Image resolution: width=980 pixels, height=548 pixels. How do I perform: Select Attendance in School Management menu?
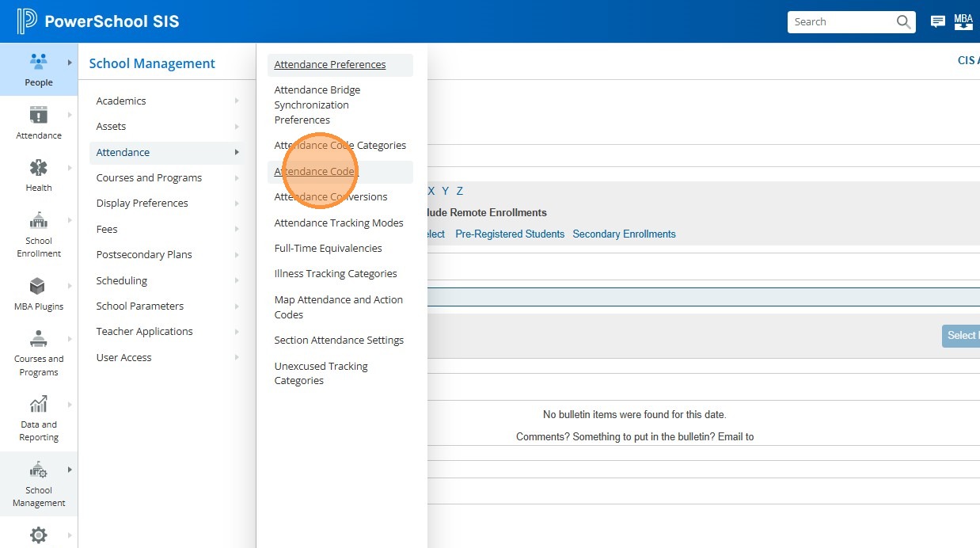coord(166,152)
